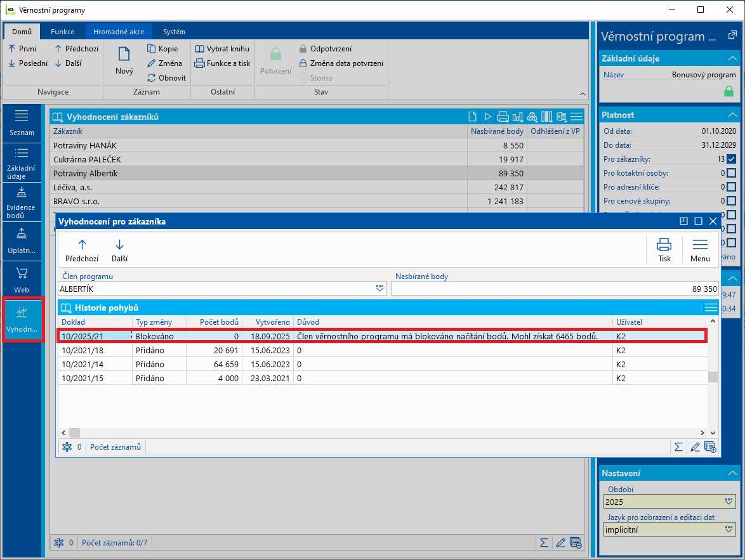Click the Seznam list sidebar icon
Viewport: 745px width, 560px height.
pos(22,115)
